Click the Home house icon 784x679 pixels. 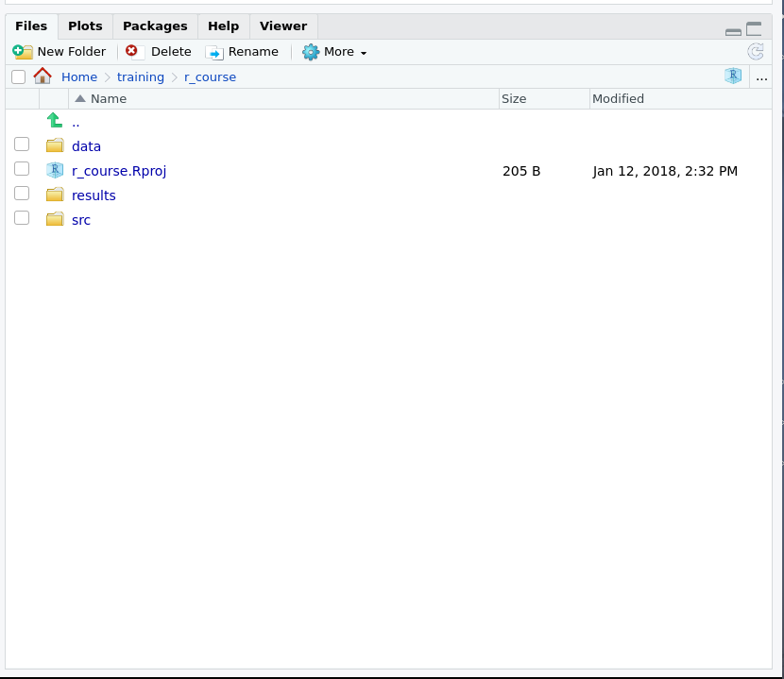click(x=43, y=76)
